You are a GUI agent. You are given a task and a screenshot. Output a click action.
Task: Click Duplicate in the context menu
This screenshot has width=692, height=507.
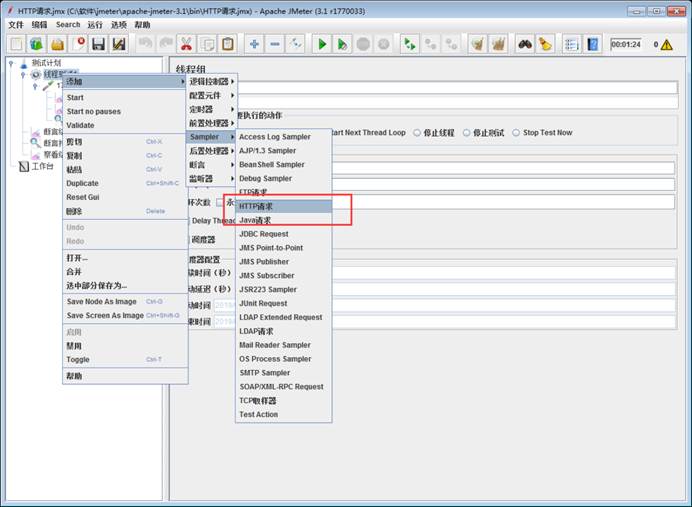coord(124,183)
